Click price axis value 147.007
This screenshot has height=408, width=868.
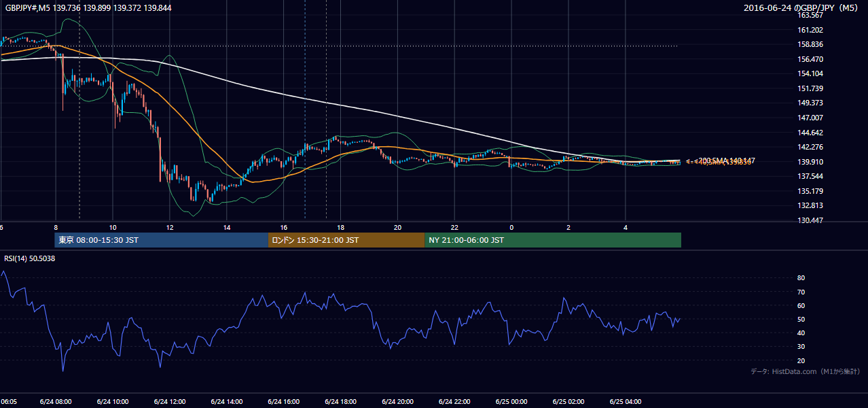pyautogui.click(x=810, y=118)
